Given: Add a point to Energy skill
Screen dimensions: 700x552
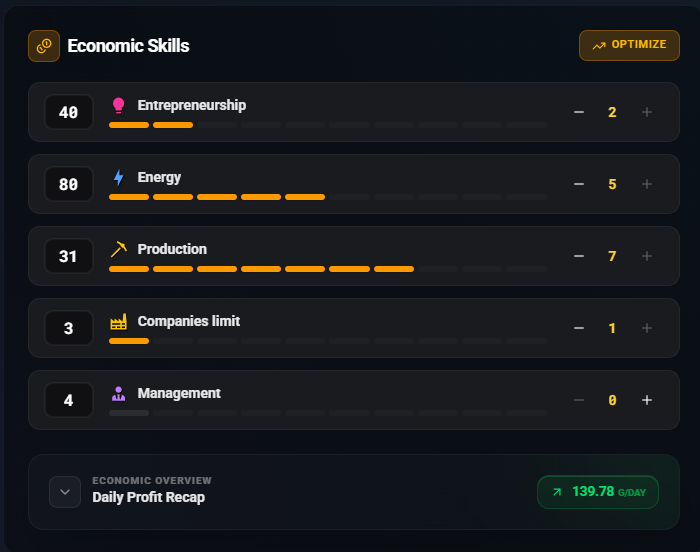Looking at the screenshot, I should (x=647, y=184).
